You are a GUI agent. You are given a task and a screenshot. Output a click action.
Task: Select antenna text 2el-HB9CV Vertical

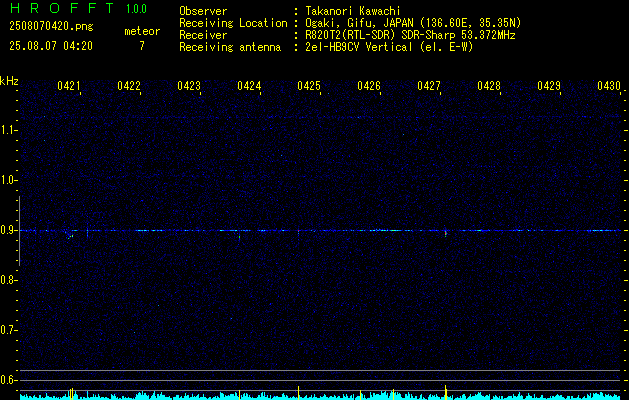pos(359,47)
